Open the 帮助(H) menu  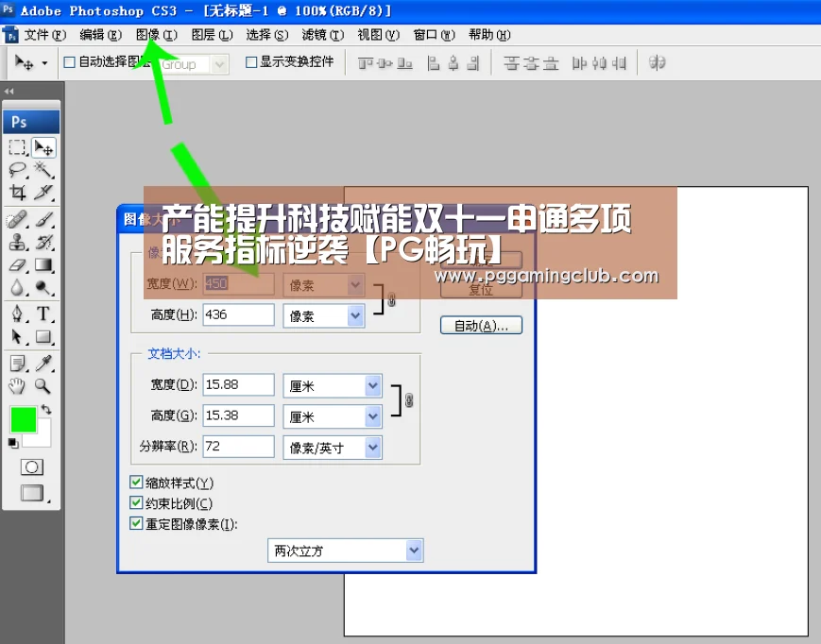pyautogui.click(x=489, y=35)
